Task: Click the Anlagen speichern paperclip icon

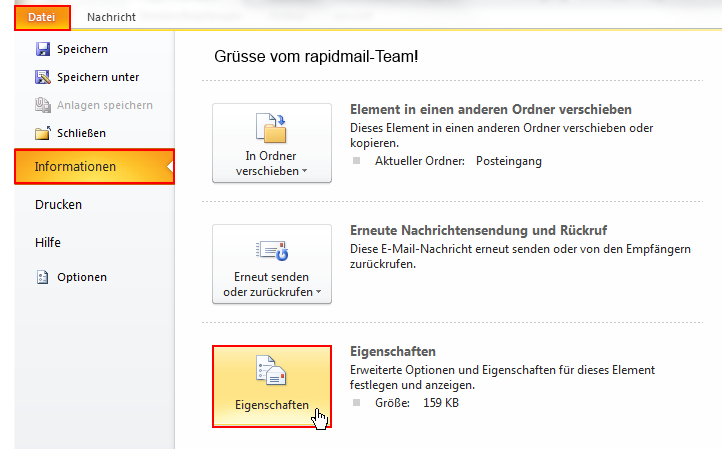Action: tap(43, 105)
